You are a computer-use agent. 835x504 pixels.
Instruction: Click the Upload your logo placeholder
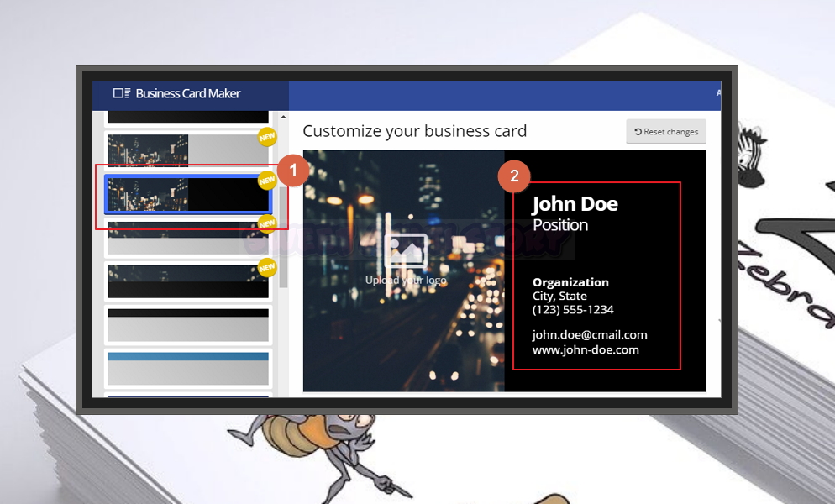406,260
